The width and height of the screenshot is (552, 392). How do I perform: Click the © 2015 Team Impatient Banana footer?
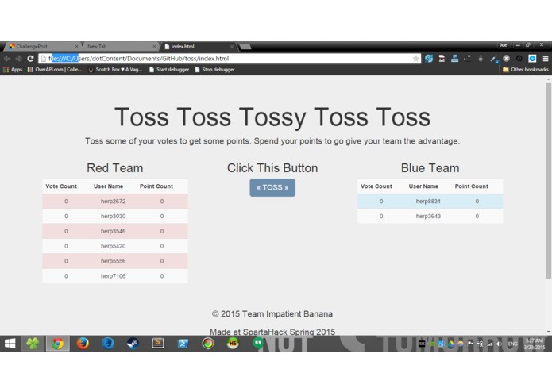tap(272, 314)
